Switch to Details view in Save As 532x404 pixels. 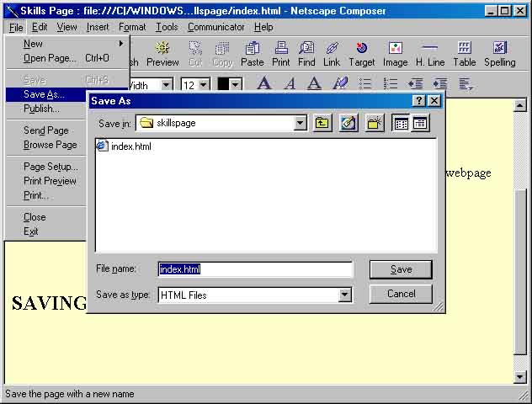420,123
